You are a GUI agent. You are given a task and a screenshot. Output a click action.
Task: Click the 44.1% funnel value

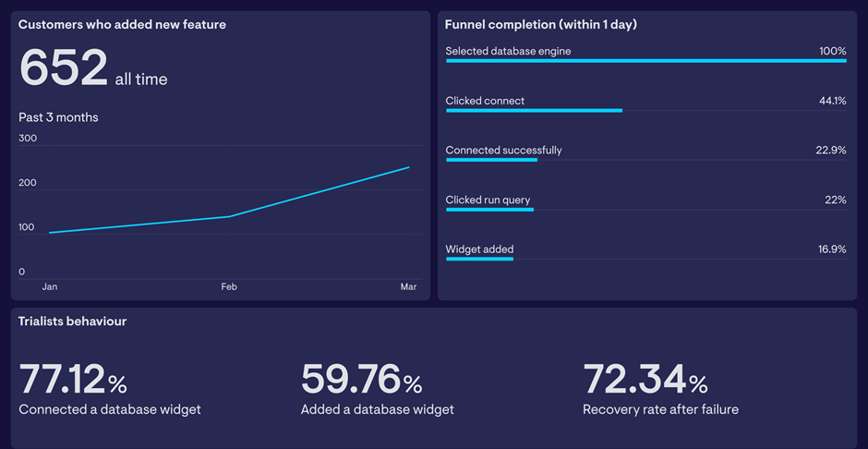[x=832, y=101]
